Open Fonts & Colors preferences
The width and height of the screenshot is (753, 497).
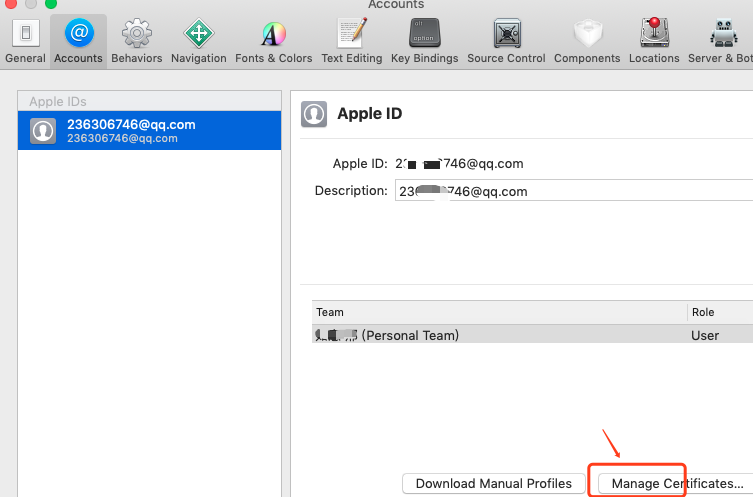point(273,42)
